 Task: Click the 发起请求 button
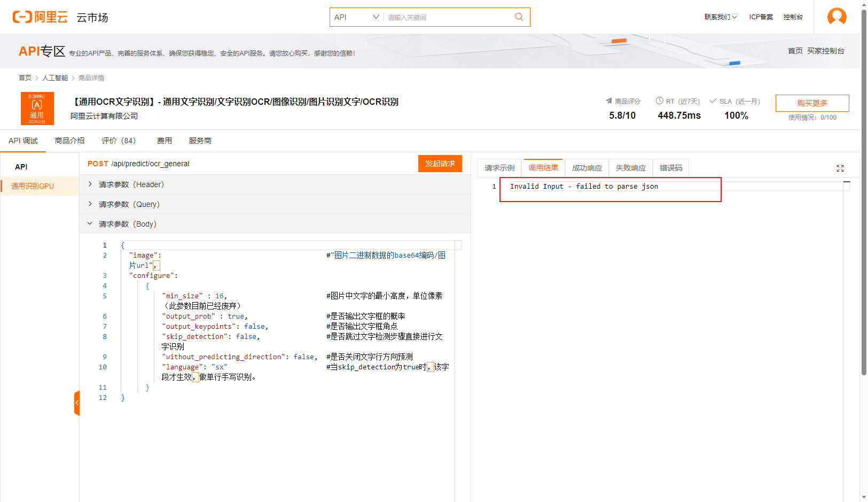(440, 164)
